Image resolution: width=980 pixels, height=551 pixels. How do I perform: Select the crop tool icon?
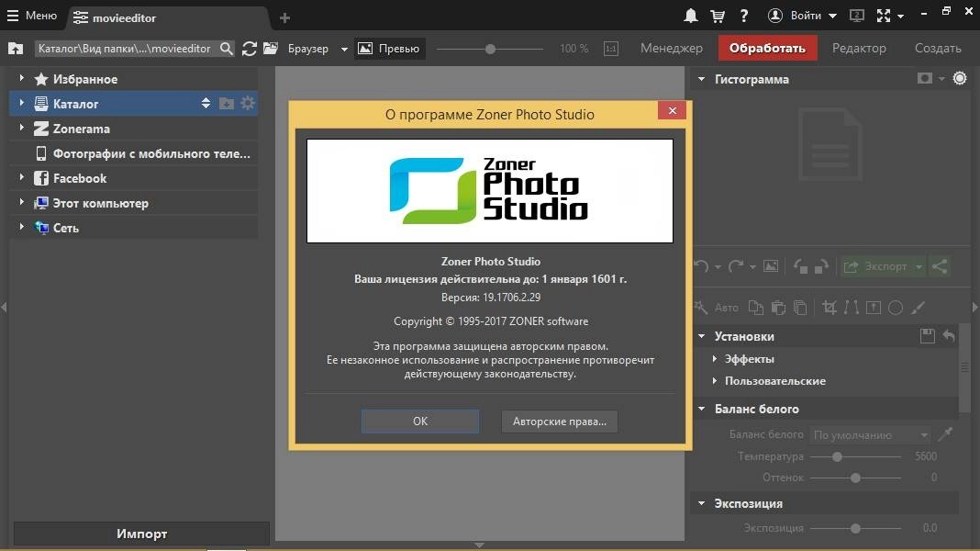tap(830, 307)
